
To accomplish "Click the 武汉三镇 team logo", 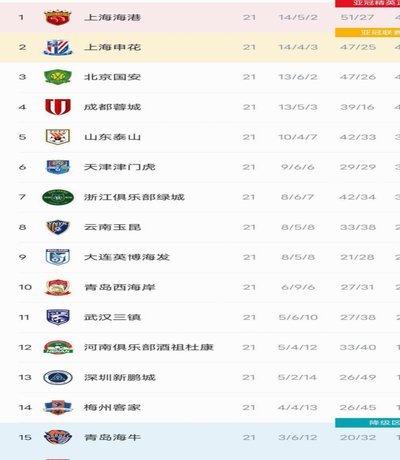I will click(58, 317).
